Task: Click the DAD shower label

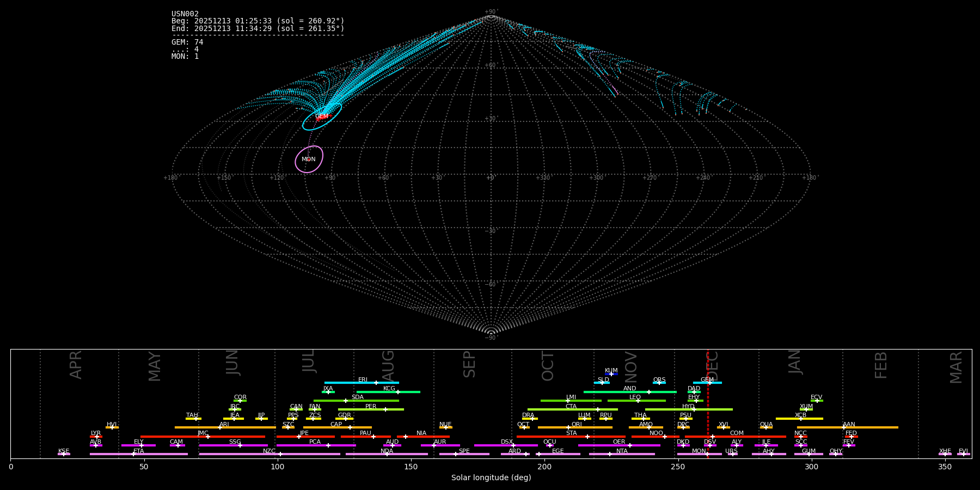Action: [x=694, y=389]
